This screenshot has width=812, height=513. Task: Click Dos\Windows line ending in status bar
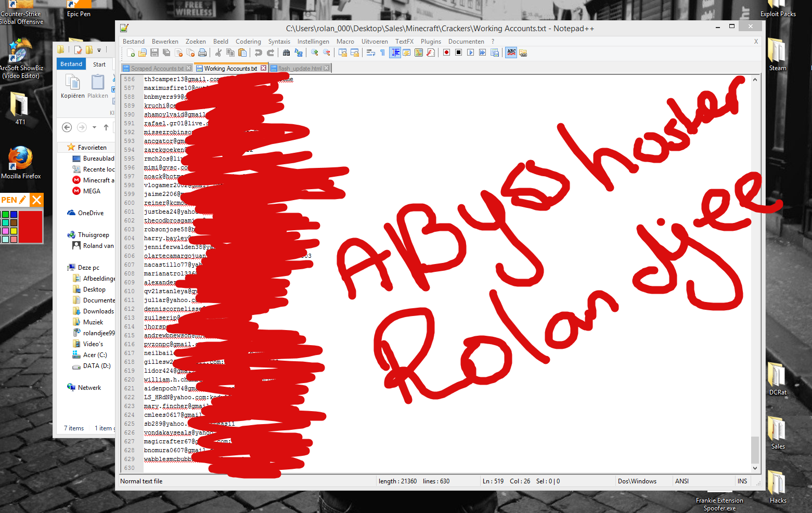[x=637, y=481]
